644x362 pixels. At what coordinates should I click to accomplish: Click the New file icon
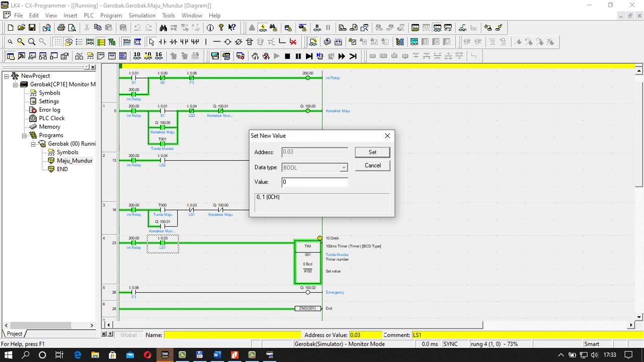click(10, 28)
